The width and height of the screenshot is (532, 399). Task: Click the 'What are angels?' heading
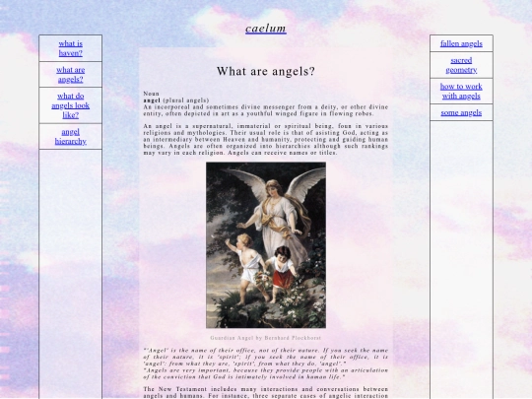click(x=266, y=71)
